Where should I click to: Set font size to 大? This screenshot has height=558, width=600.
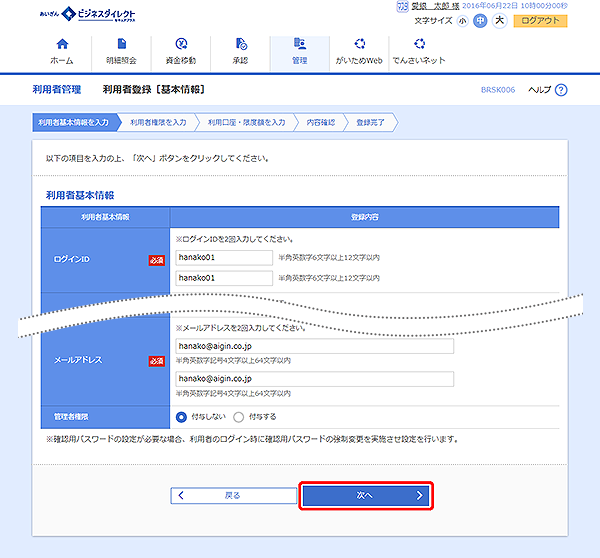[x=500, y=20]
